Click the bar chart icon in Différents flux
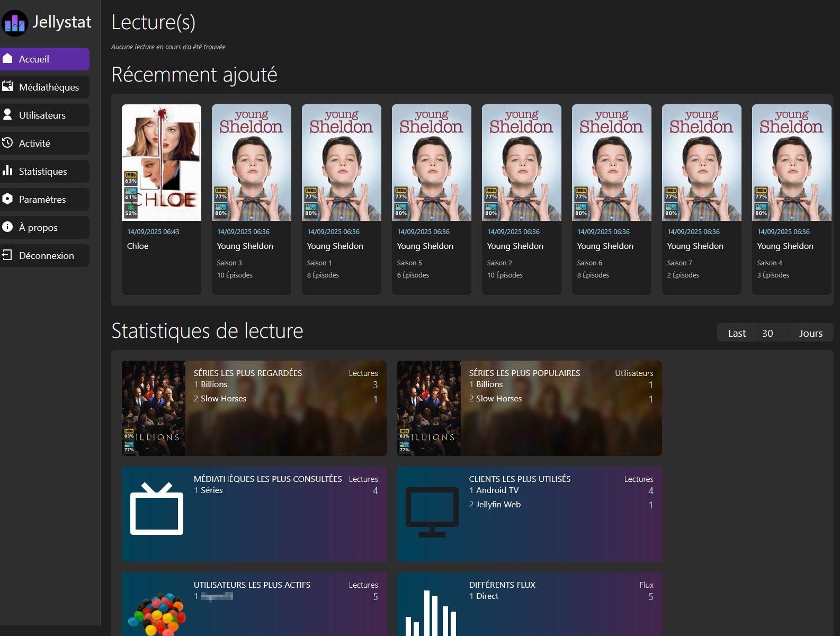The image size is (840, 636). coord(431,613)
